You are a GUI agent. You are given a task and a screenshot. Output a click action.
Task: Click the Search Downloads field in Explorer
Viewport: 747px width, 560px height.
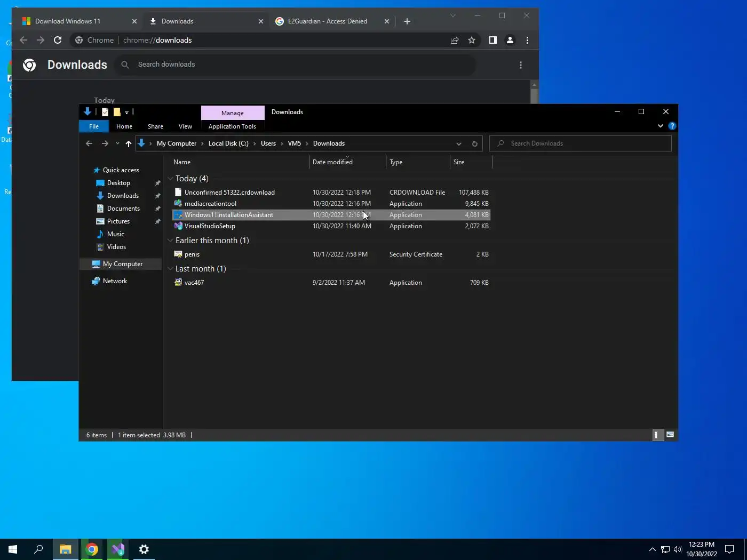tap(581, 143)
